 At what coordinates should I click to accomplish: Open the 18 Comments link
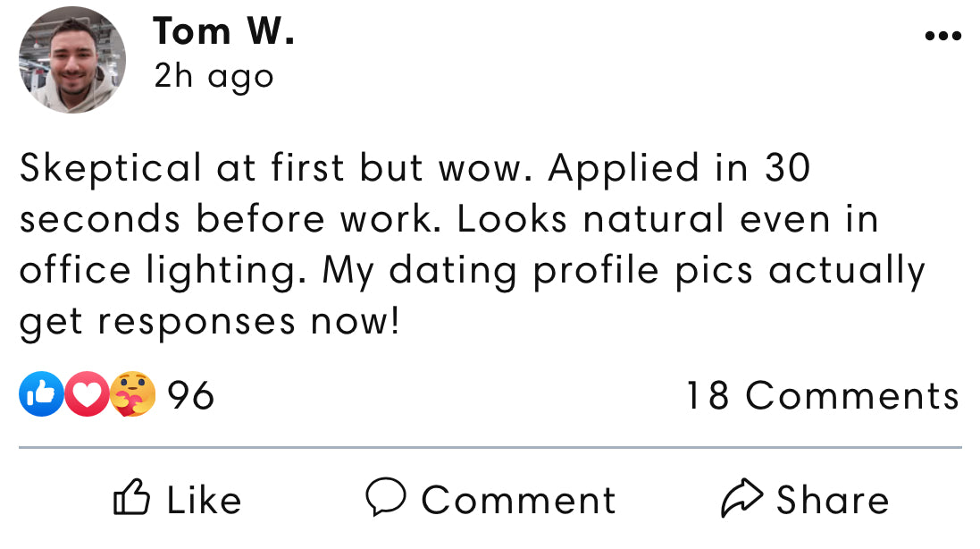[822, 395]
